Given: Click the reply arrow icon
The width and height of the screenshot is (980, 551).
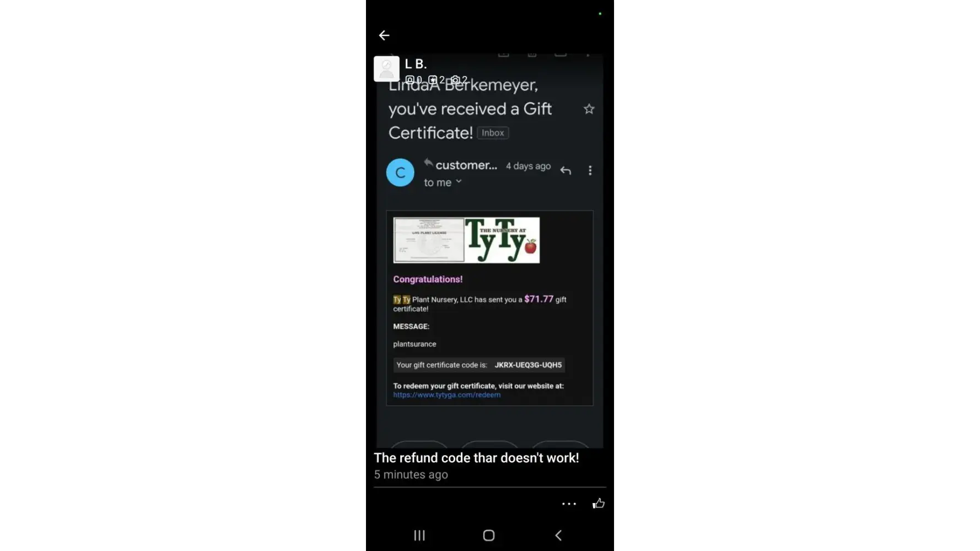Looking at the screenshot, I should tap(566, 170).
